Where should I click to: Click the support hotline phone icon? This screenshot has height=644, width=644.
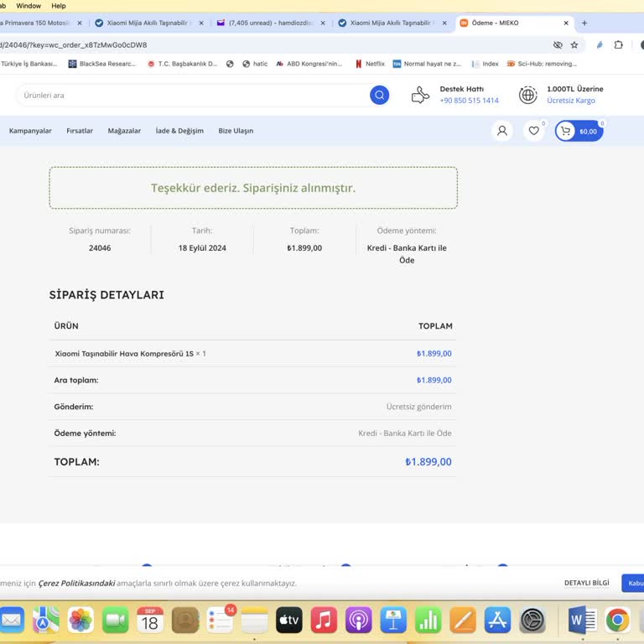(420, 95)
